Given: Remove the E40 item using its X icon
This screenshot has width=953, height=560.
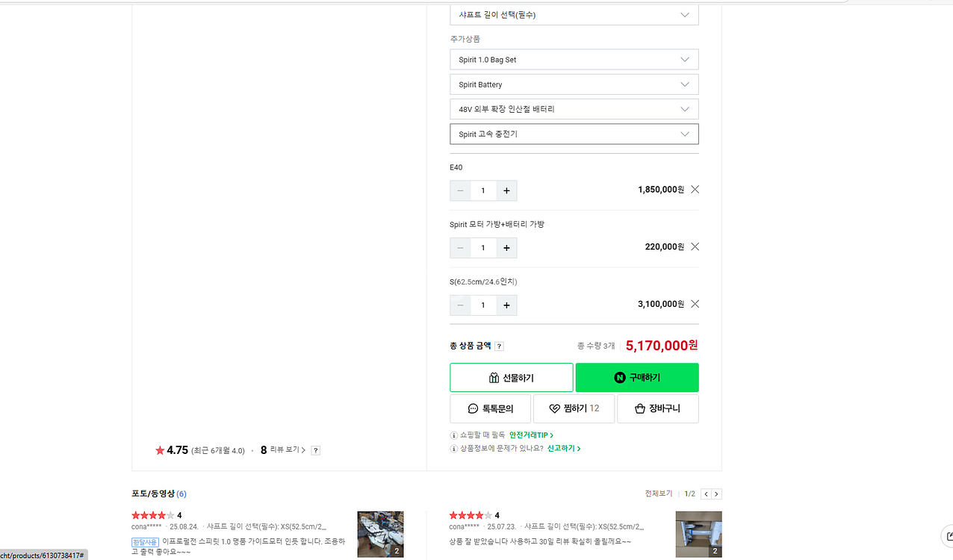Looking at the screenshot, I should (694, 189).
